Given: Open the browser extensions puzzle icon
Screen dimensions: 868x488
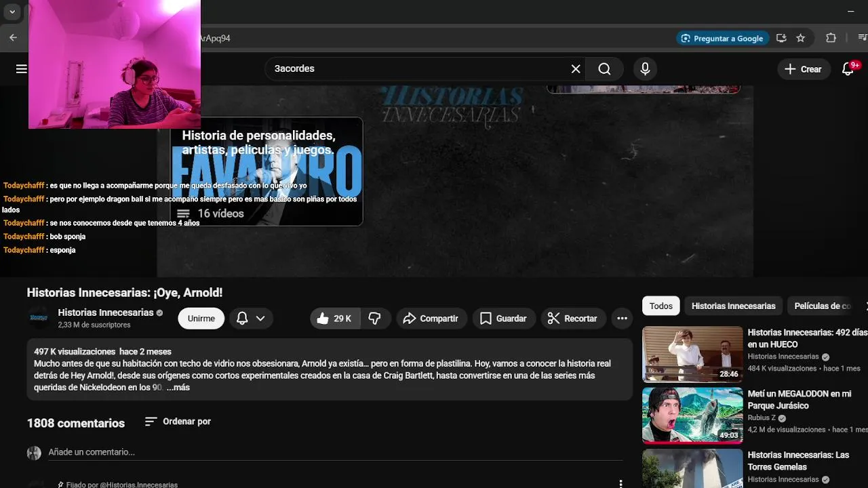Looking at the screenshot, I should coord(831,39).
